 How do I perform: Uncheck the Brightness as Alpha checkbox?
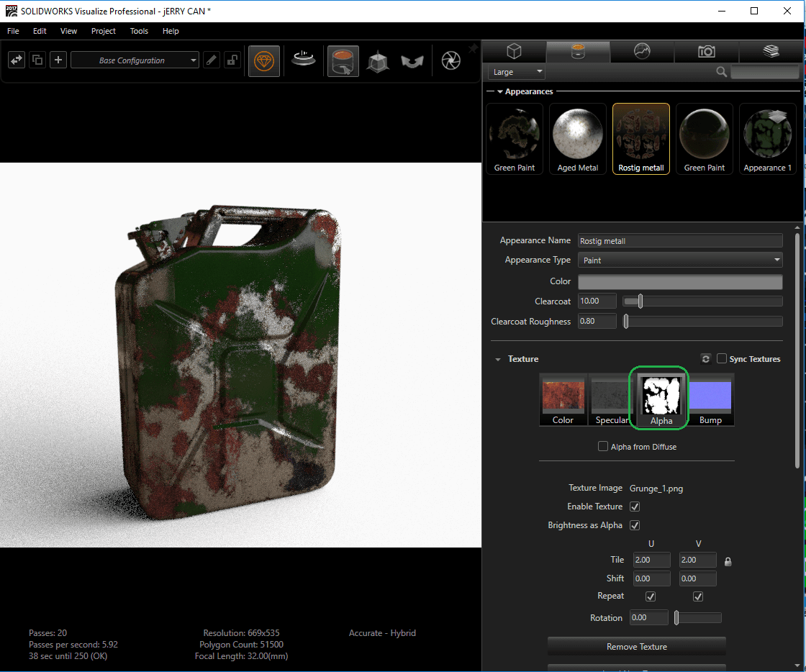click(635, 525)
